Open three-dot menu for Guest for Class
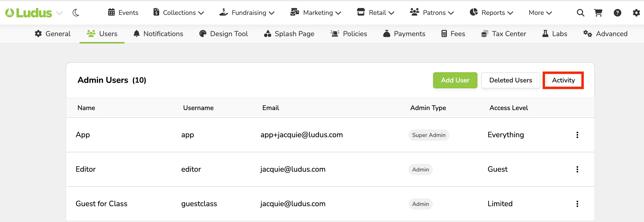The image size is (644, 222). (x=577, y=204)
